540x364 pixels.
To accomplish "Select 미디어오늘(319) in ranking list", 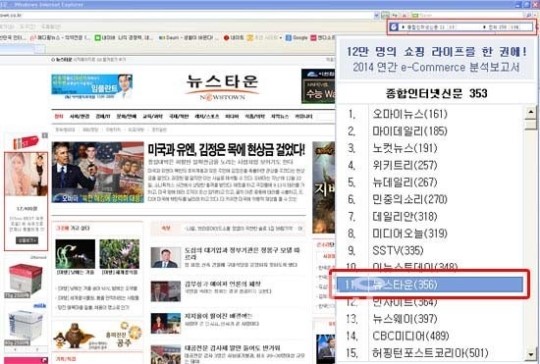I will click(410, 233).
